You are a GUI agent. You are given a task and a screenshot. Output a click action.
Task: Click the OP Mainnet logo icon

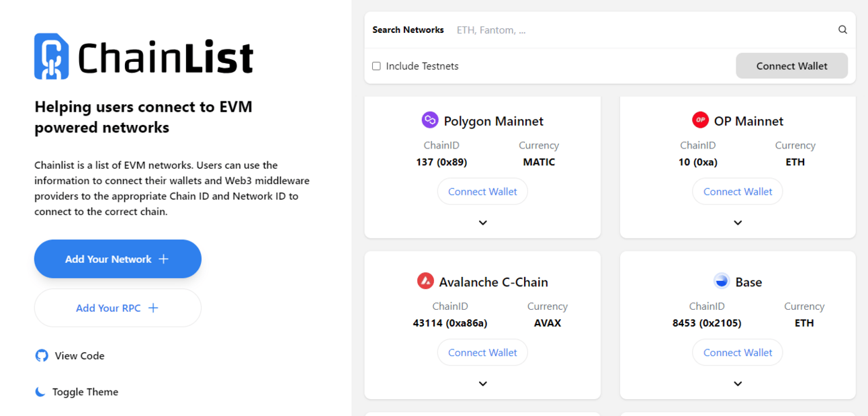[x=700, y=120]
